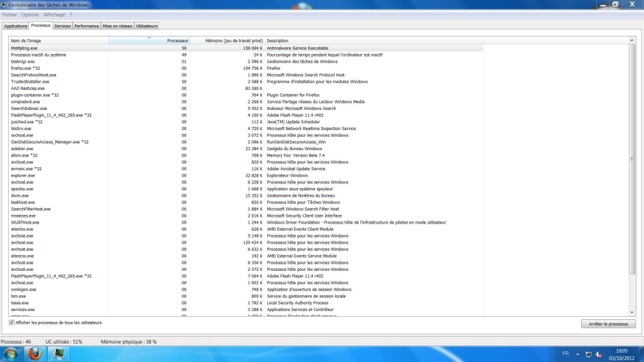644x362 pixels.
Task: Sort by Description column header
Action: [x=374, y=41]
